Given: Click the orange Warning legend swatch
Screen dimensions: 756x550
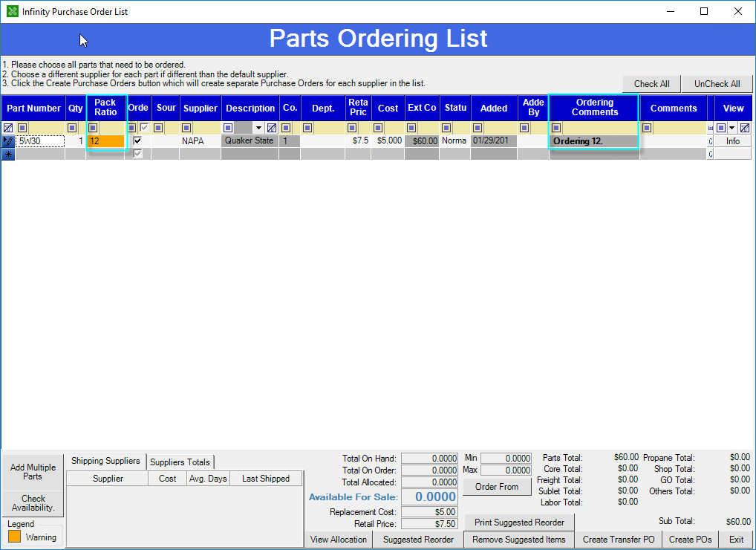Looking at the screenshot, I should point(14,537).
